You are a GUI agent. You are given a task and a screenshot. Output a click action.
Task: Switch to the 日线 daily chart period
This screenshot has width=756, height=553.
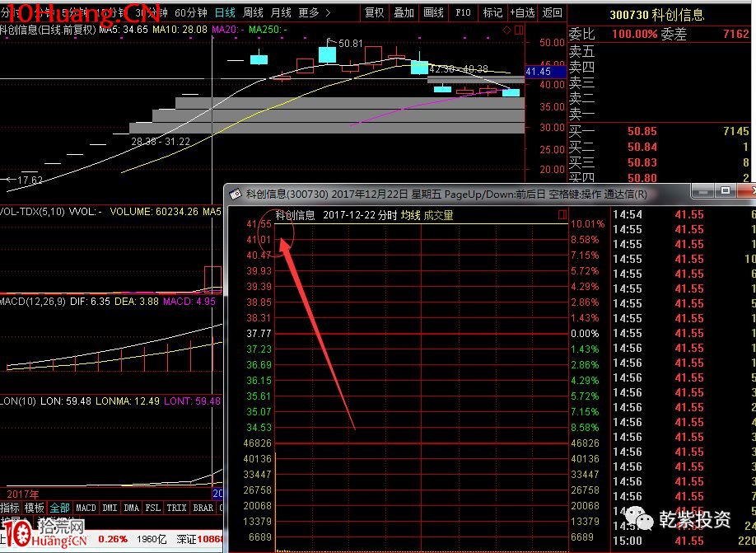(x=224, y=13)
